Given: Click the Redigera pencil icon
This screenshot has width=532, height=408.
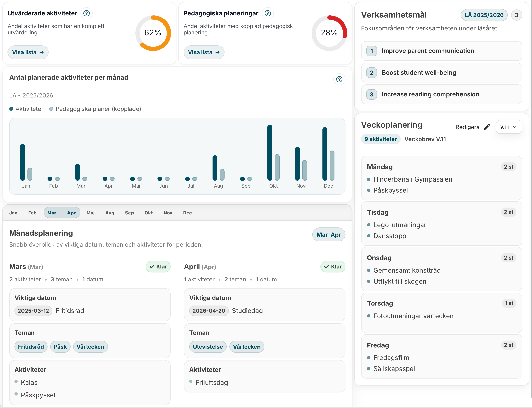Looking at the screenshot, I should pos(487,127).
